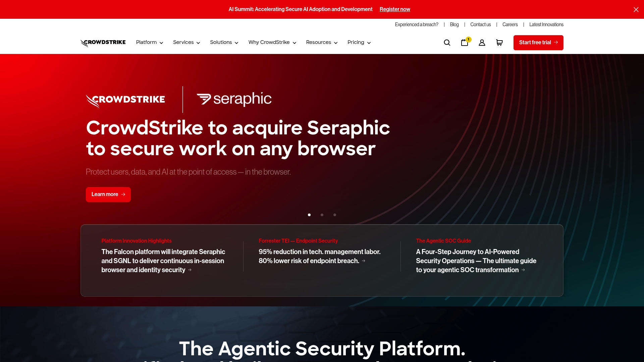
Task: Click Register now for the AI Summit
Action: (x=394, y=9)
